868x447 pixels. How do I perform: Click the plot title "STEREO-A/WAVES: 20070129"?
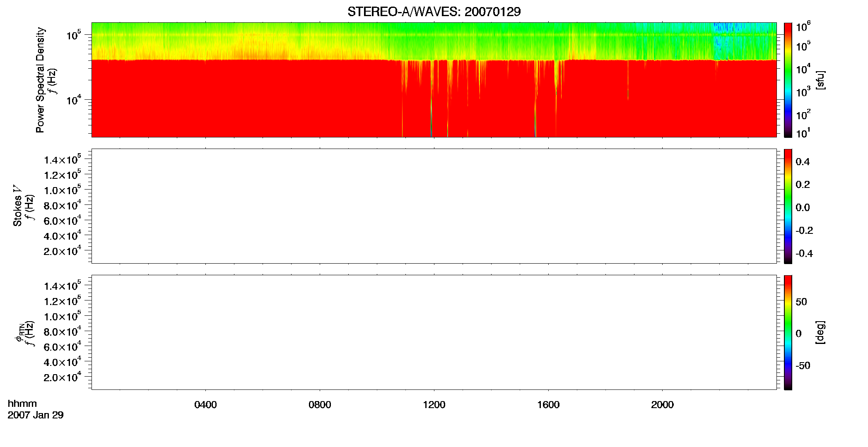coord(434,12)
